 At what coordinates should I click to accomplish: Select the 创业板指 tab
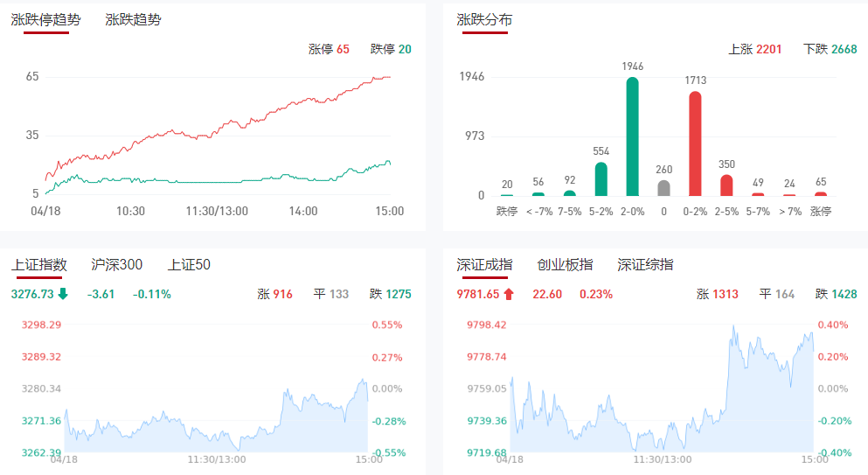click(x=565, y=265)
